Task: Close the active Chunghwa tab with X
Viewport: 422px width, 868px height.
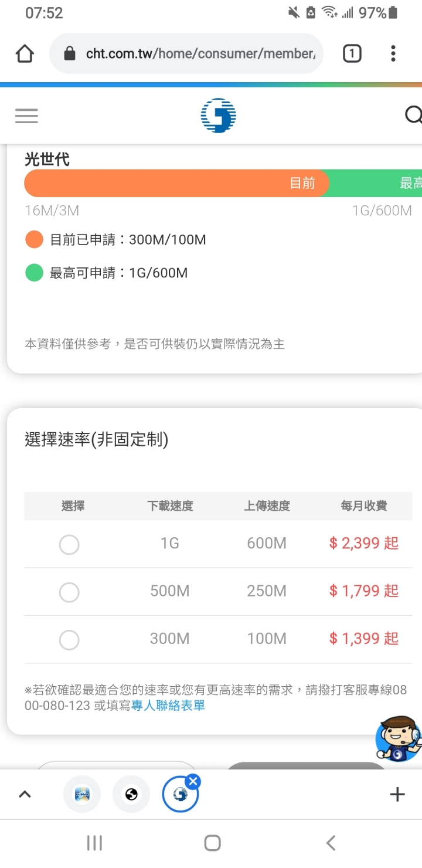Action: tap(193, 781)
